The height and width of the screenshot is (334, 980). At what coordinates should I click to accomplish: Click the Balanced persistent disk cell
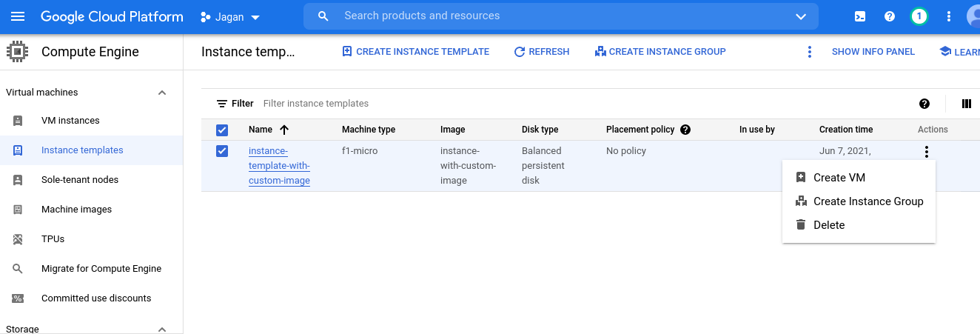543,166
